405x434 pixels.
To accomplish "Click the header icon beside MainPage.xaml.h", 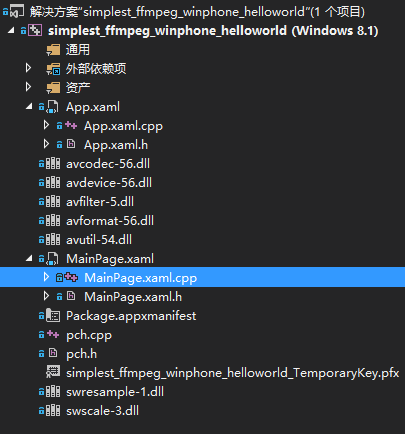I will point(71,296).
